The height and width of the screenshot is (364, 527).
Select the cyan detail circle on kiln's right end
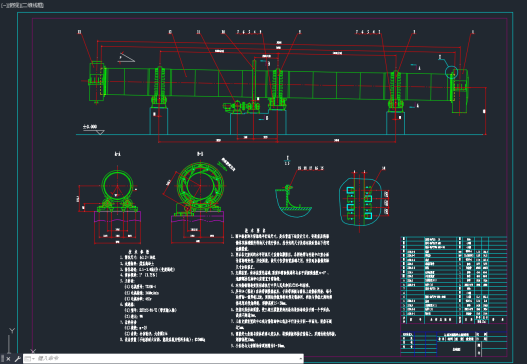click(451, 72)
